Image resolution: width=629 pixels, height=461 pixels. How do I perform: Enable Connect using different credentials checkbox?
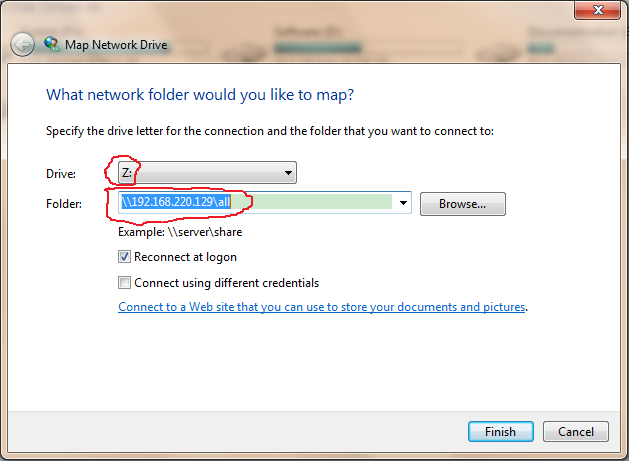point(124,283)
